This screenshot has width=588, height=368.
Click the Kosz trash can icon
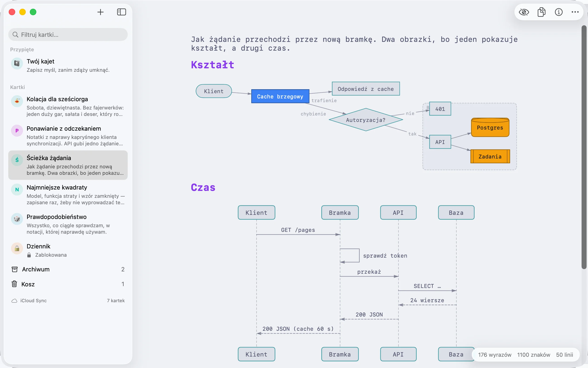pos(14,284)
